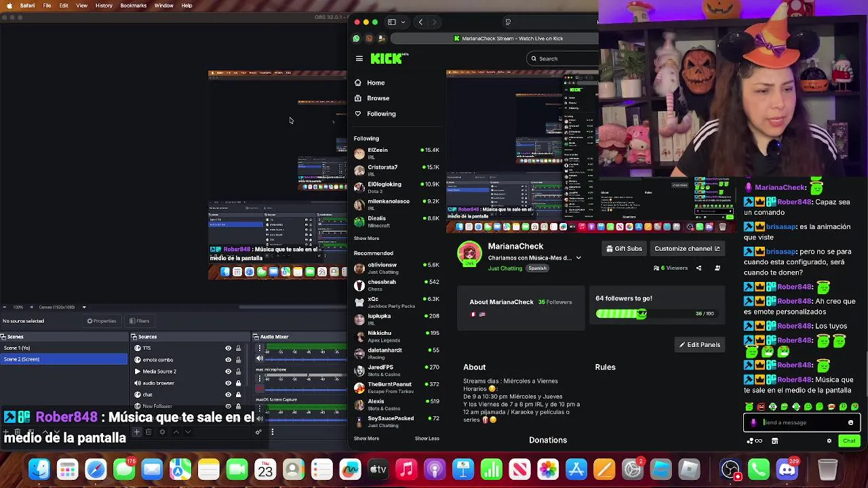Go back with Safari's back arrow
Viewport: 868px width, 488px height.
pyautogui.click(x=420, y=22)
